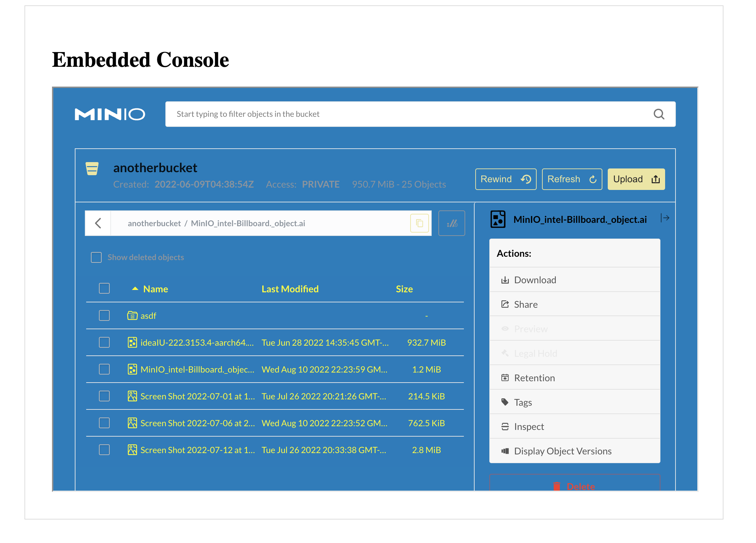Viewport: 756px width, 543px height.
Task: Choose Inspect action
Action: coord(575,427)
